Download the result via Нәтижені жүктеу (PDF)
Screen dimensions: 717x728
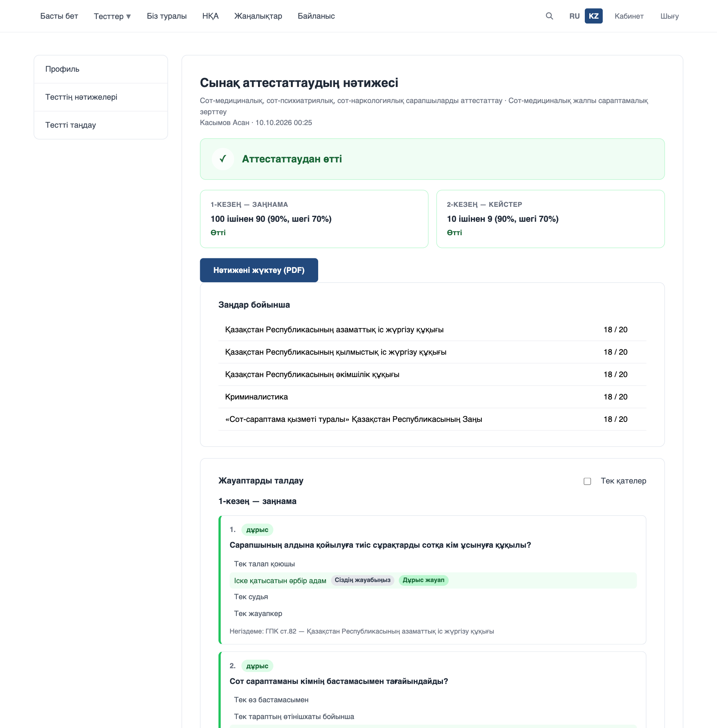[259, 270]
